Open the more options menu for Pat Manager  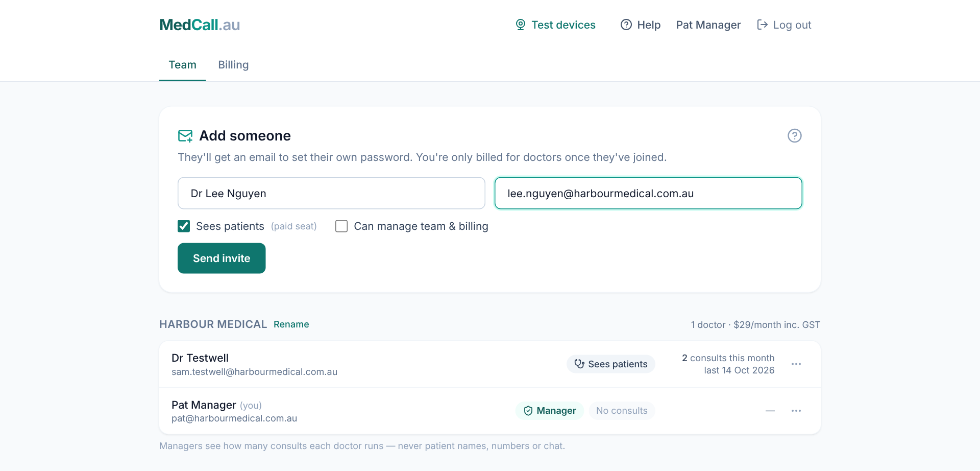point(796,411)
